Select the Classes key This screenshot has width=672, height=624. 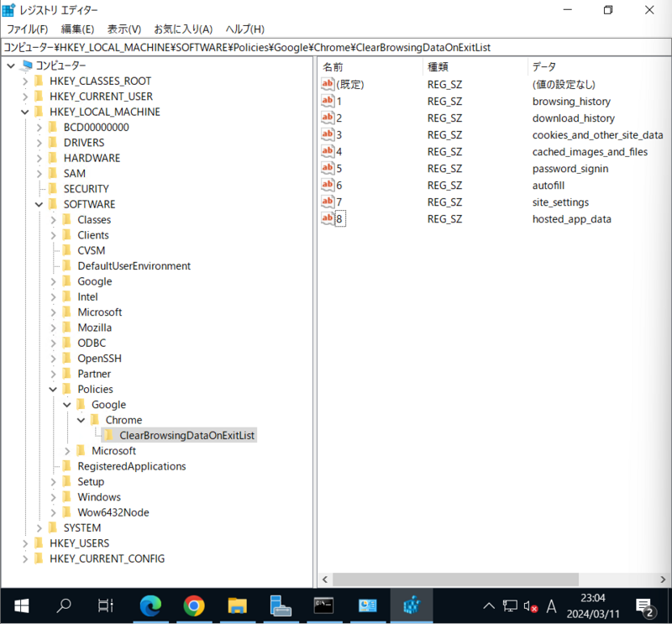94,220
